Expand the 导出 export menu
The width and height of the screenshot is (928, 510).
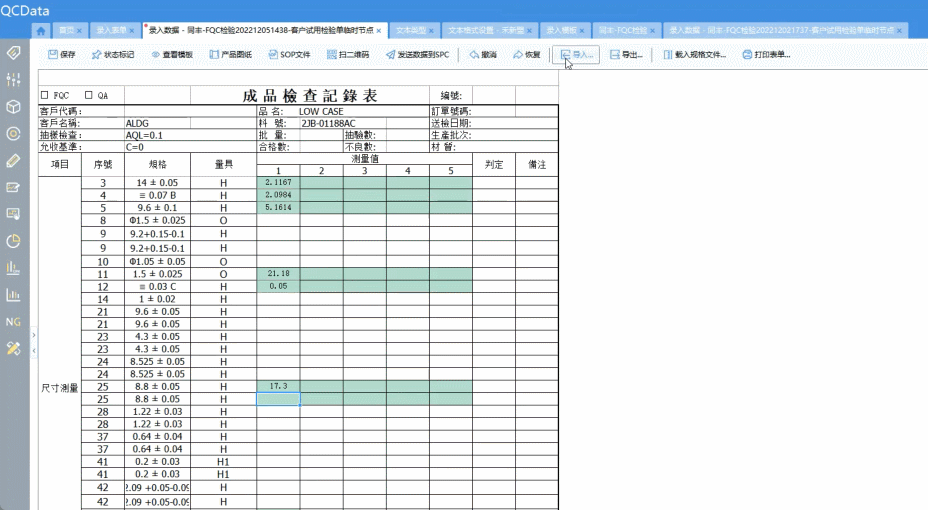[626, 55]
